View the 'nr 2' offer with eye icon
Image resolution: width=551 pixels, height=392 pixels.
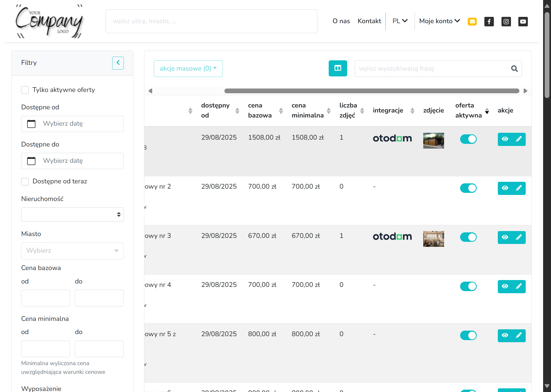click(x=505, y=188)
